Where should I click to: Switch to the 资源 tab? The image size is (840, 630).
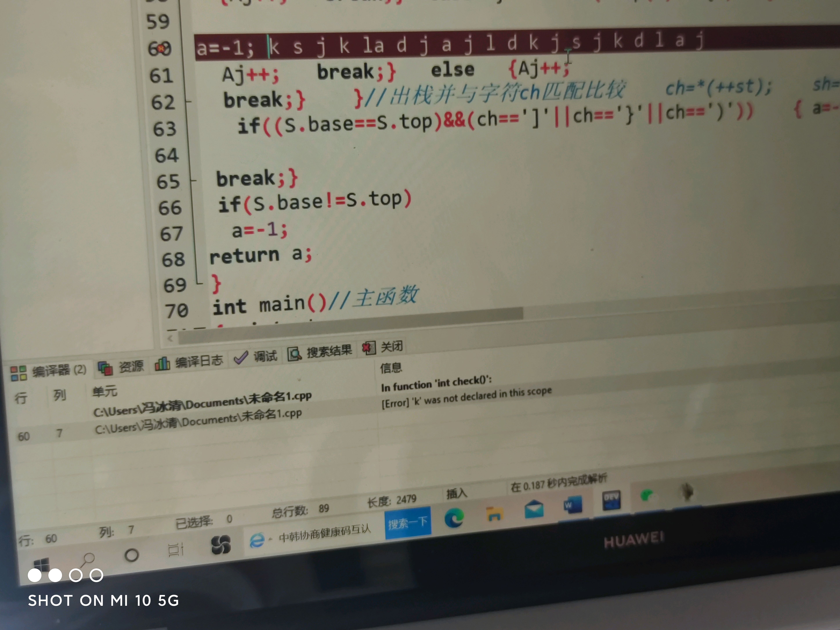coord(121,367)
